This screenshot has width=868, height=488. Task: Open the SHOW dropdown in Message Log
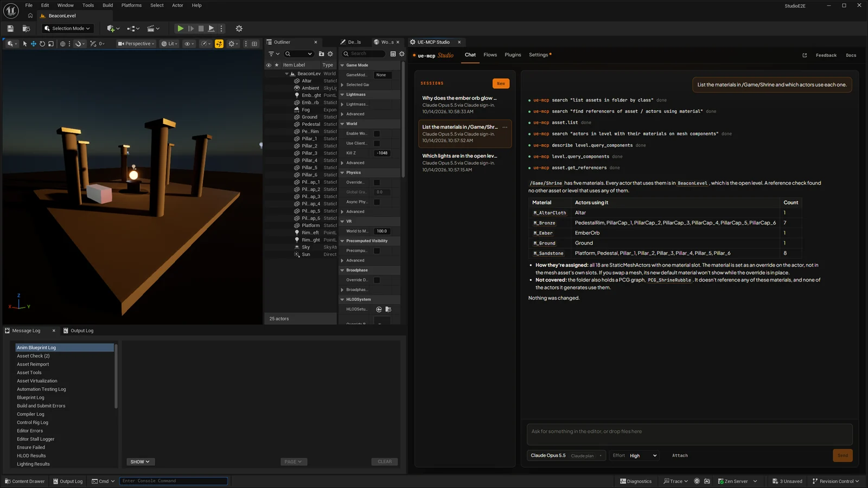point(140,462)
